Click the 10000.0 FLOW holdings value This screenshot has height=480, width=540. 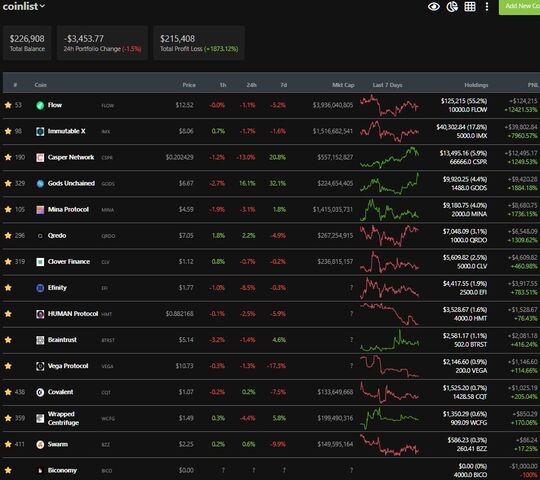pyautogui.click(x=467, y=110)
